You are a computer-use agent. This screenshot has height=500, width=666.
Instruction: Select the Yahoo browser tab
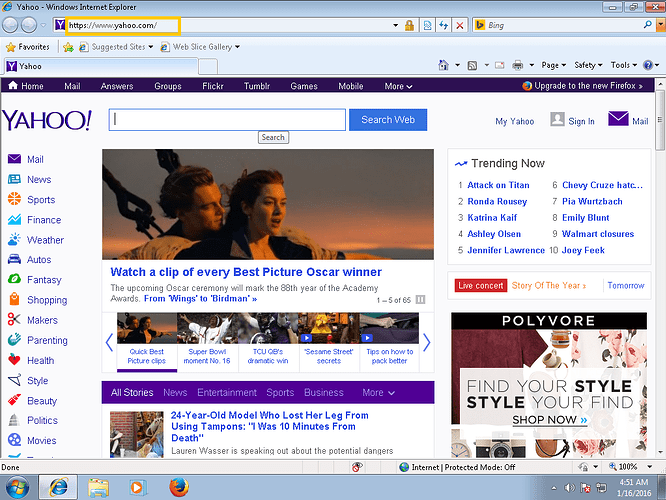101,66
